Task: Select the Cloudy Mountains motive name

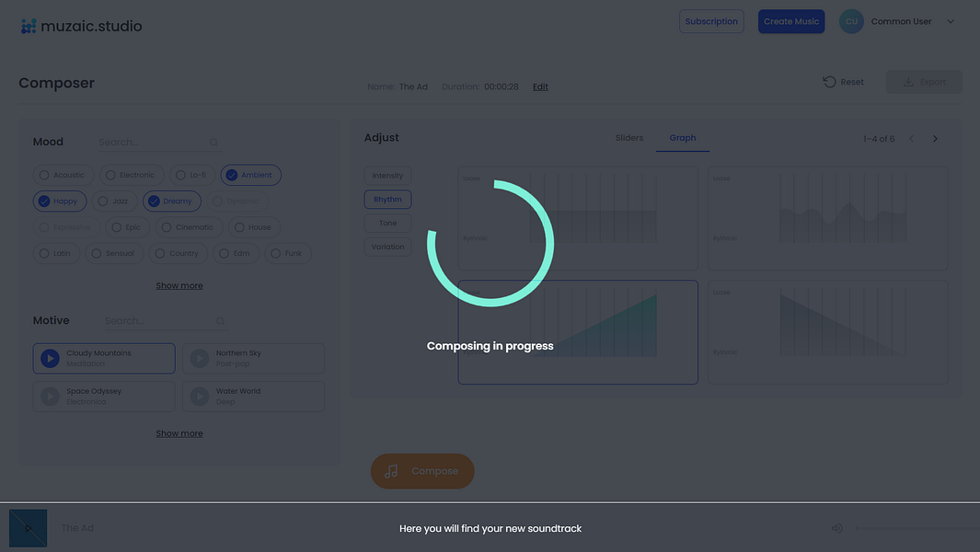Action: coord(98,353)
